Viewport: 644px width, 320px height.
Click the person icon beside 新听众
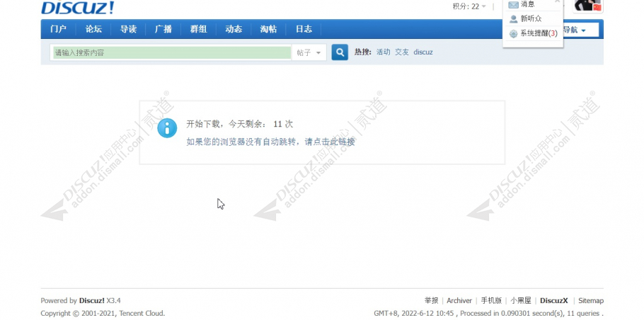coord(513,18)
